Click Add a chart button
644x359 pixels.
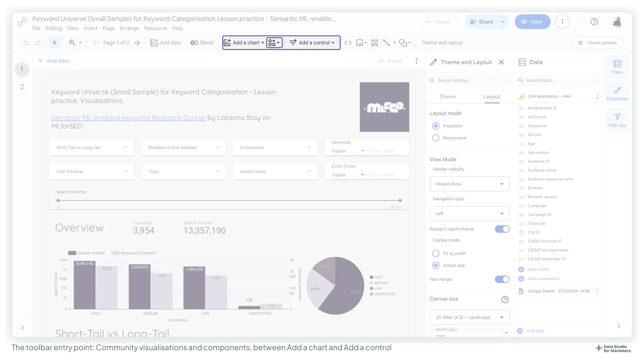pos(244,43)
